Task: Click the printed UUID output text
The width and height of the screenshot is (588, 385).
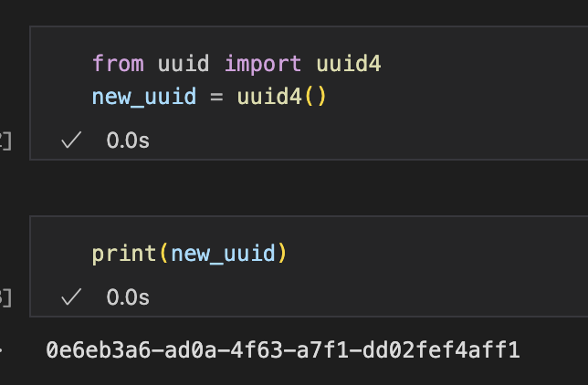Action: 283,349
